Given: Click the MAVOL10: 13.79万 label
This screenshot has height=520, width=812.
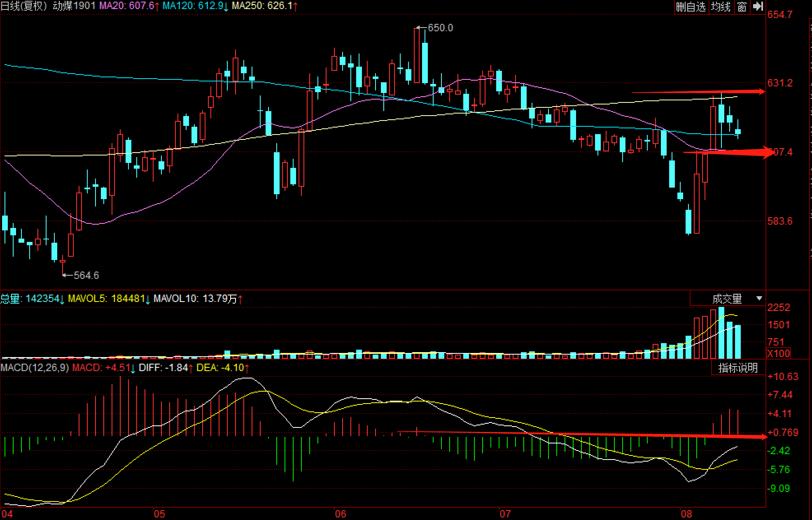Looking at the screenshot, I should [x=198, y=299].
